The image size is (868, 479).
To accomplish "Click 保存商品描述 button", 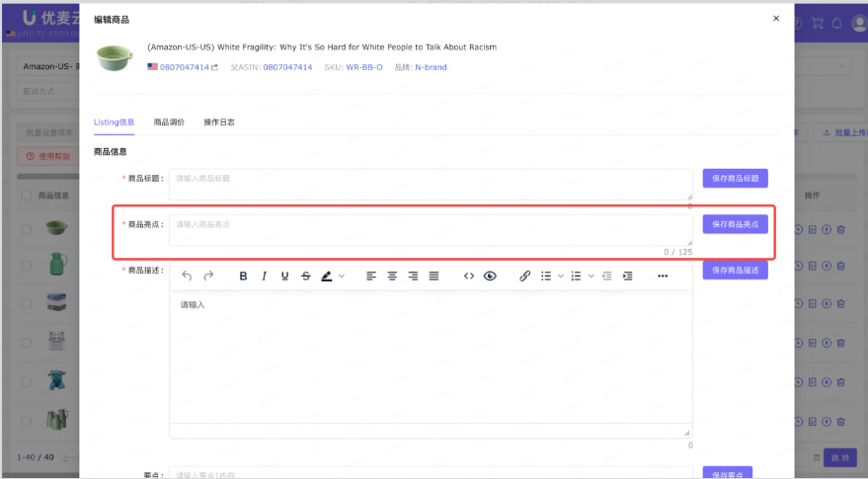I will pyautogui.click(x=735, y=271).
